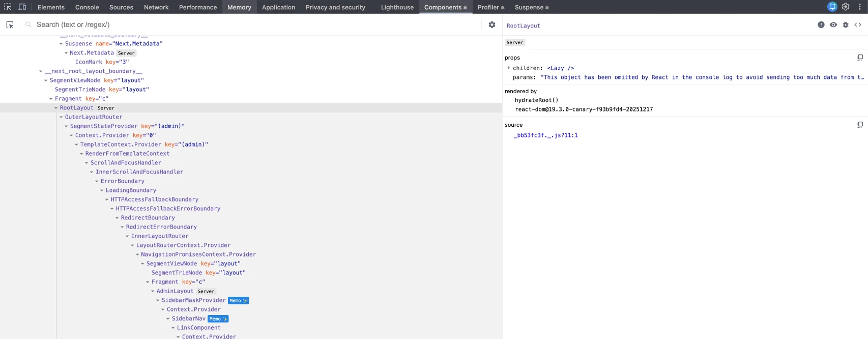Open DevTools settings gear in top bar

coord(846,7)
